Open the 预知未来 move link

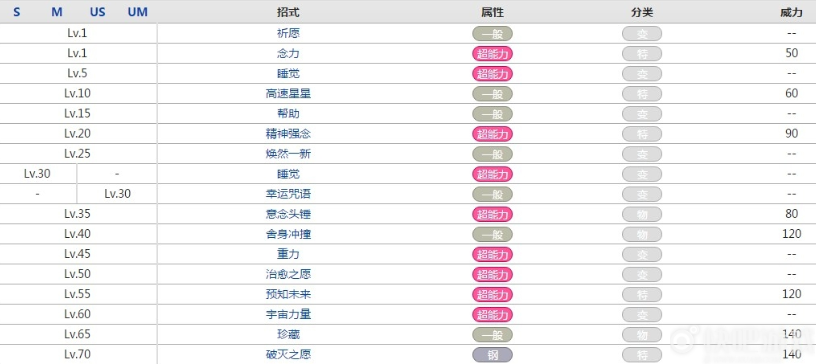click(x=288, y=294)
